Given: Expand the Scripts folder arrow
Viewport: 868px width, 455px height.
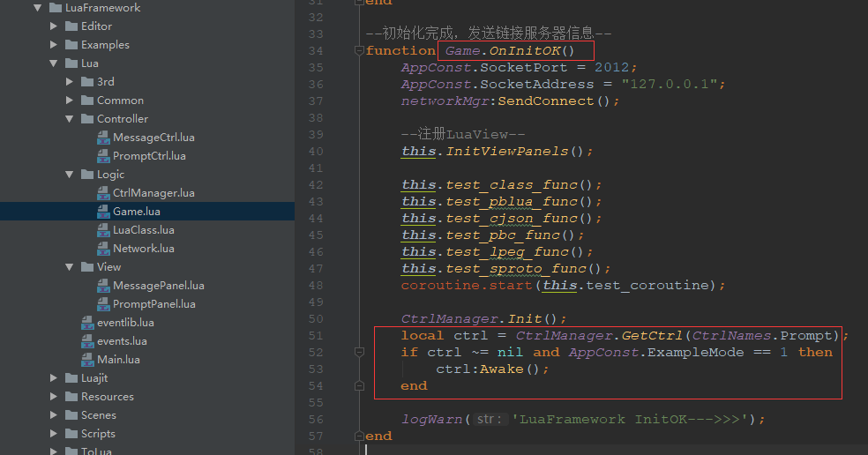Looking at the screenshot, I should point(54,434).
